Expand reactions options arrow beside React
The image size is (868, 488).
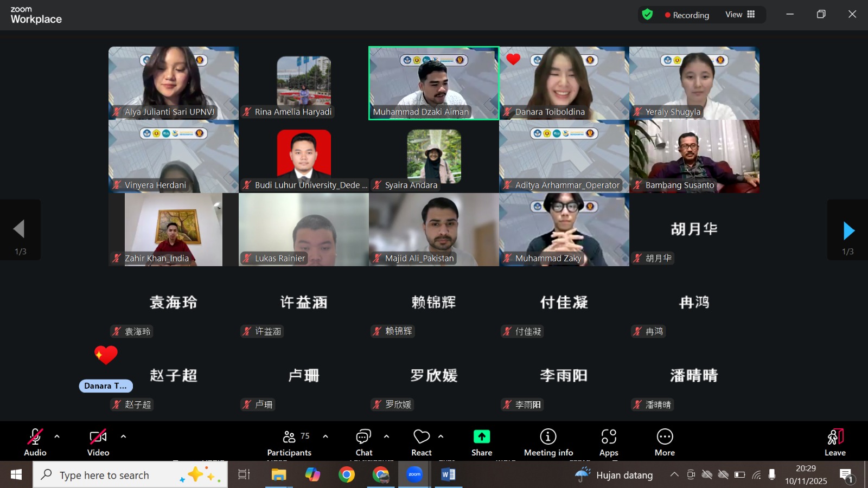pyautogui.click(x=441, y=436)
